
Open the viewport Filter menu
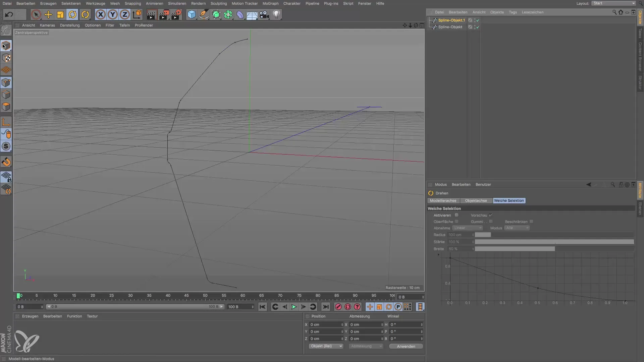[x=110, y=25]
